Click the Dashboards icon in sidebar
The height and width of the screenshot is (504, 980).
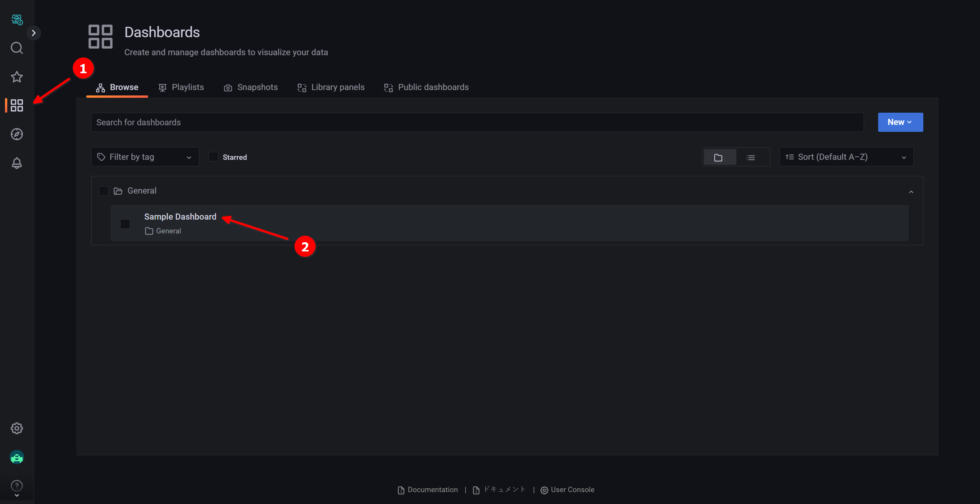(17, 105)
